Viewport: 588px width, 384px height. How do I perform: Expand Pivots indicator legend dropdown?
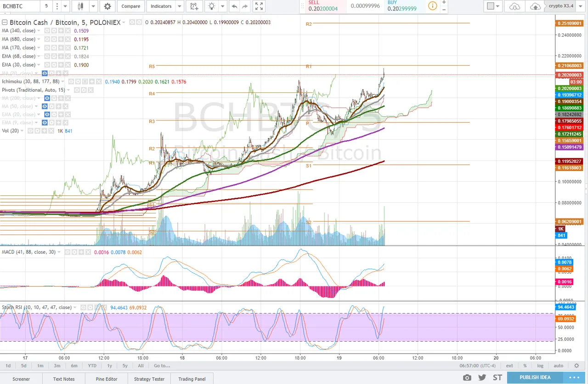pos(68,90)
